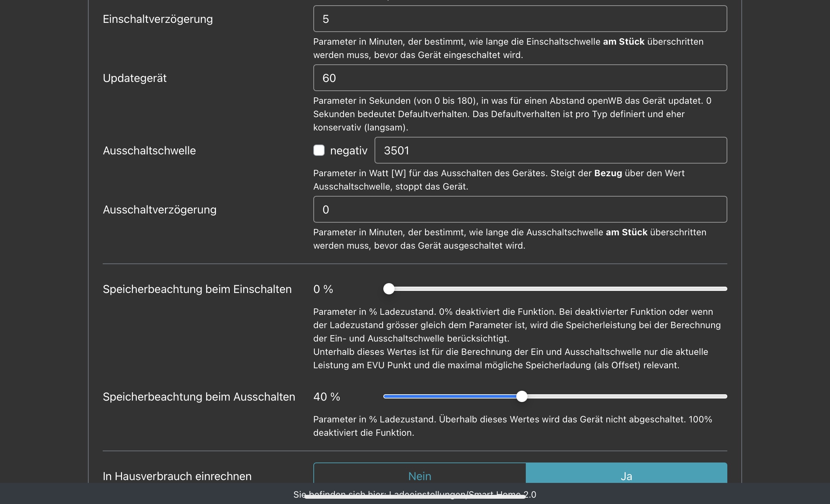Click the 'Speicherbeachtung beim Ausschalten' label
This screenshot has width=830, height=504.
199,397
